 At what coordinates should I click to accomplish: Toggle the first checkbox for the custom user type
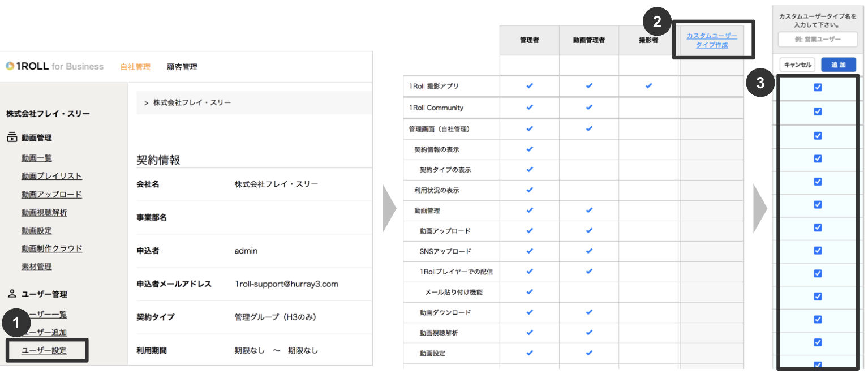coord(817,87)
